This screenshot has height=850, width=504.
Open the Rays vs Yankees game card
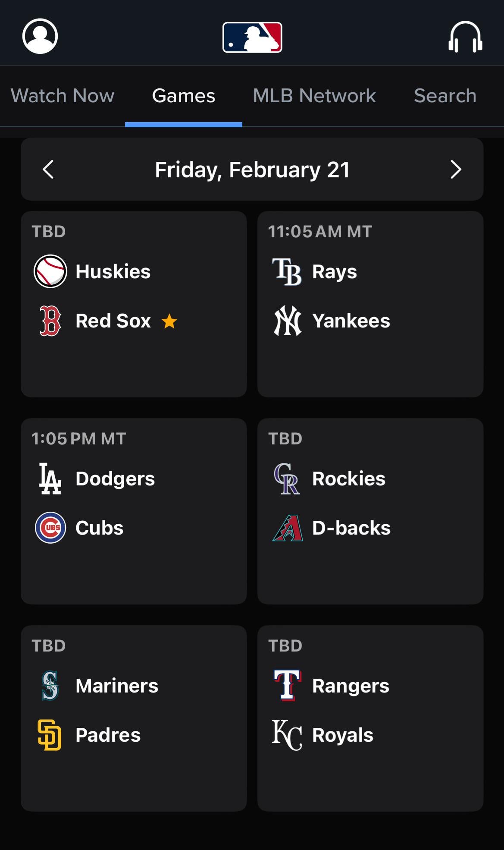tap(370, 362)
